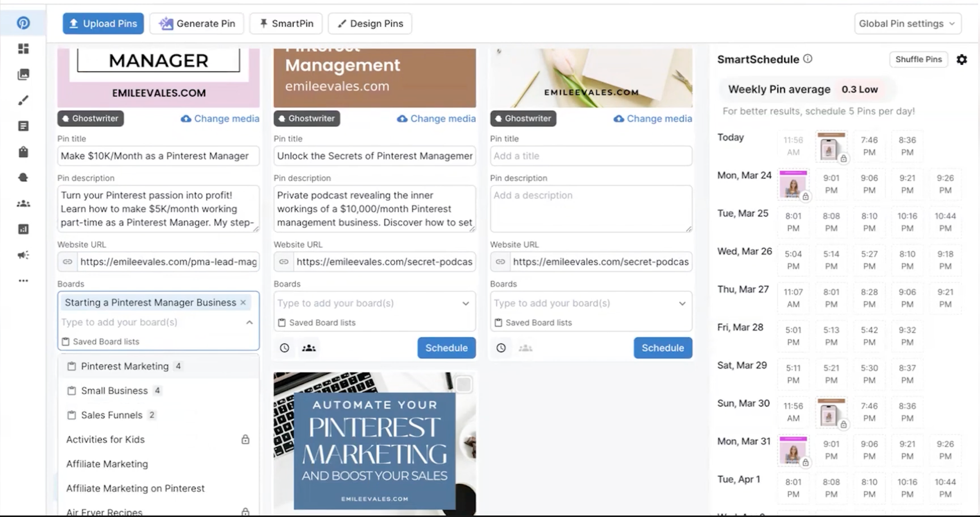Viewport: 980px width, 517px height.
Task: Click the three dots more icon in sidebar
Action: click(x=23, y=281)
